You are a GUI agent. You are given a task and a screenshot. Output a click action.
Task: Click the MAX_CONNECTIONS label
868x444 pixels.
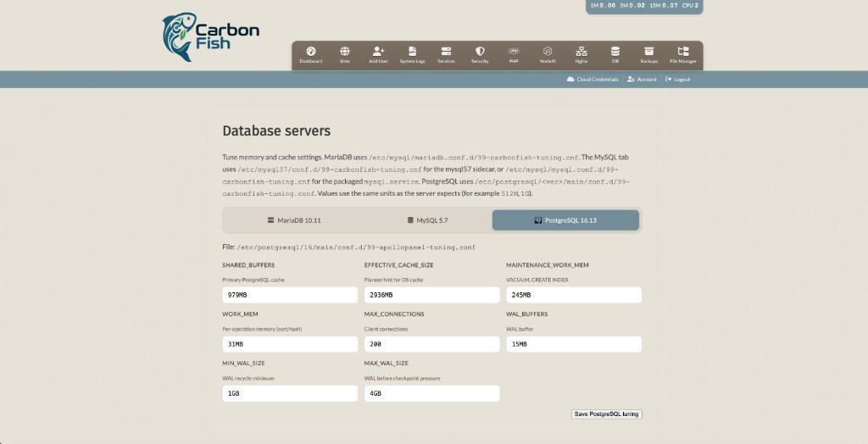pyautogui.click(x=394, y=314)
